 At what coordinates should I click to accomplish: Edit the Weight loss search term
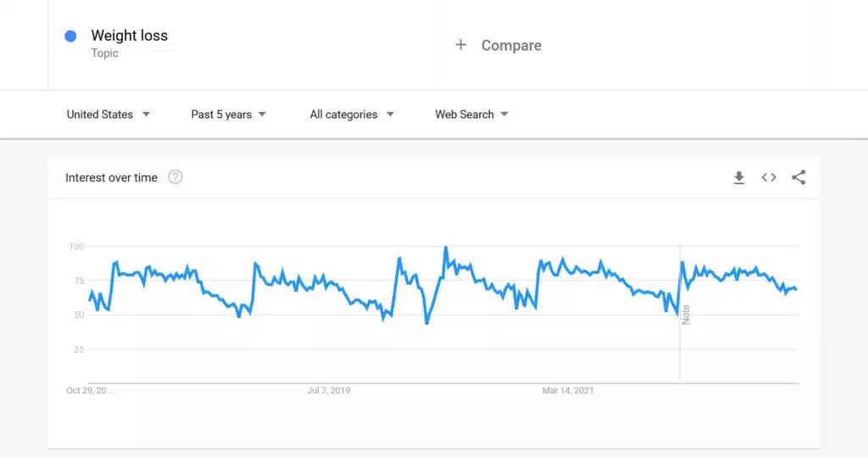pyautogui.click(x=130, y=36)
